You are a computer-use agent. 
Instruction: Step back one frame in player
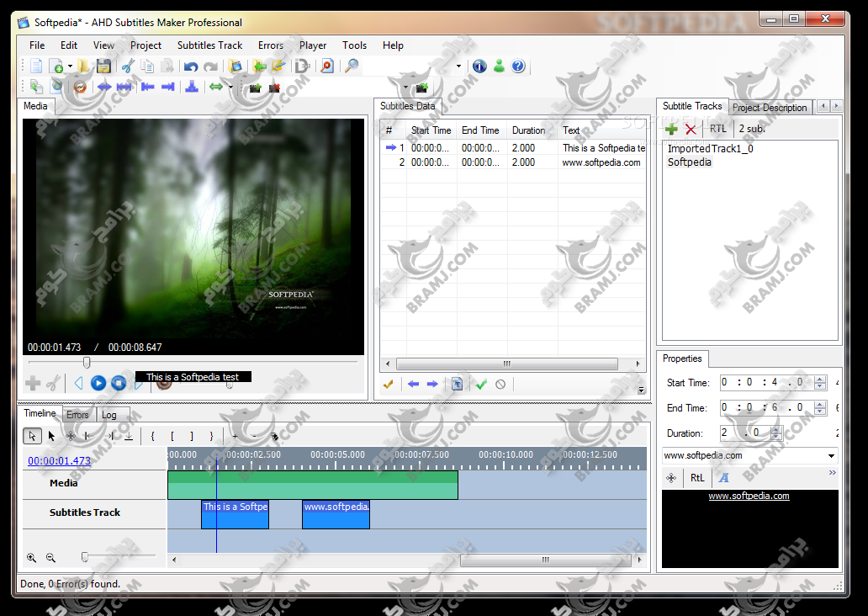(78, 383)
